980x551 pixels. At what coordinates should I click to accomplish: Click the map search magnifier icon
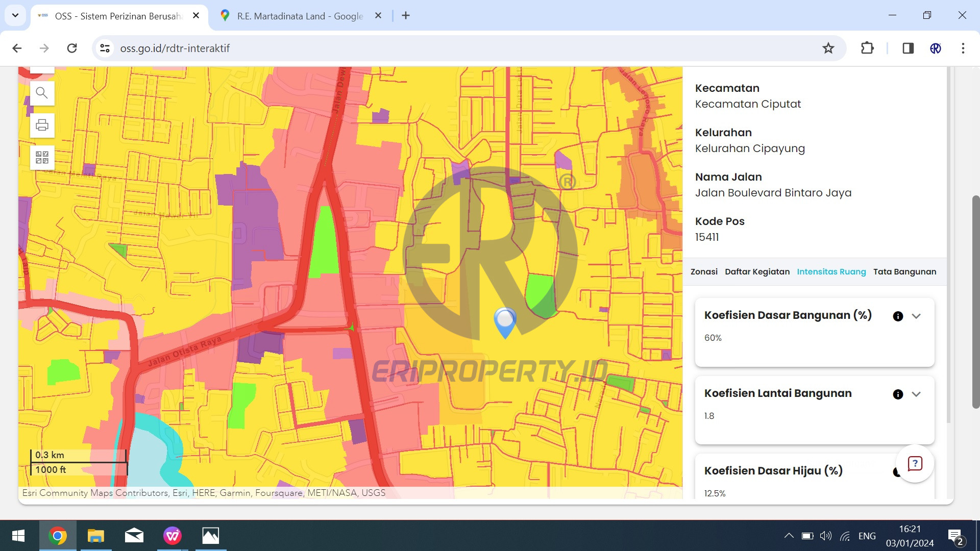tap(42, 93)
